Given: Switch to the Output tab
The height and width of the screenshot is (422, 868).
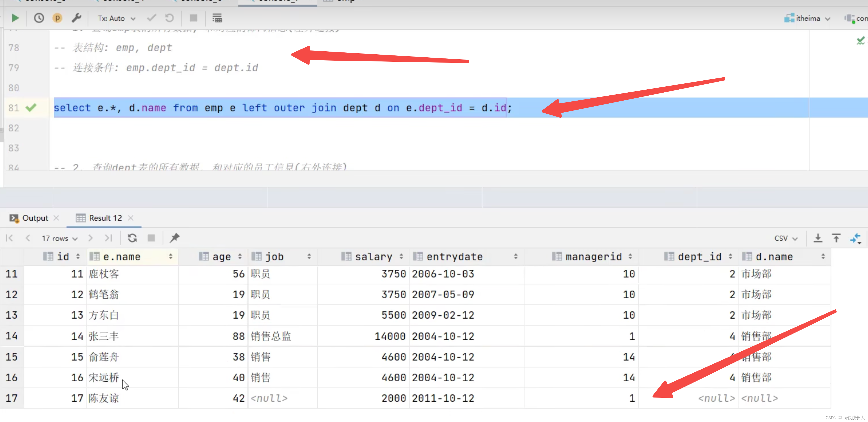Looking at the screenshot, I should coord(29,218).
